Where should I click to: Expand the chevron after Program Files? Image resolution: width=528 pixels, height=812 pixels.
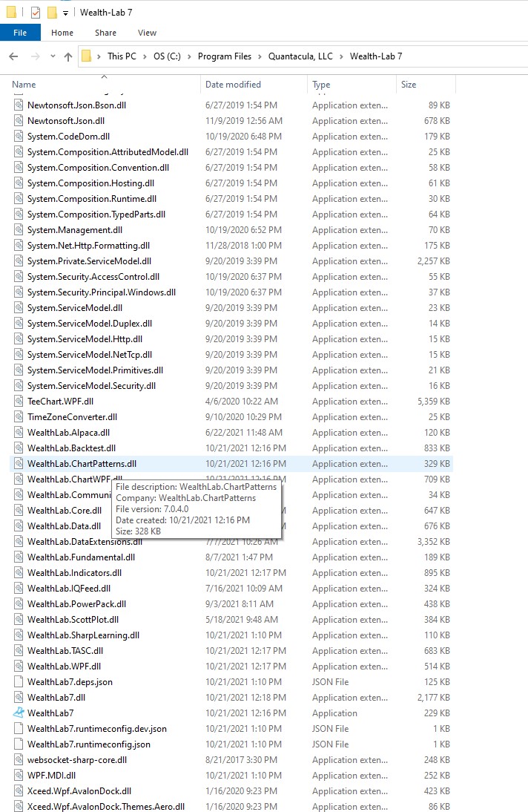pyautogui.click(x=260, y=56)
